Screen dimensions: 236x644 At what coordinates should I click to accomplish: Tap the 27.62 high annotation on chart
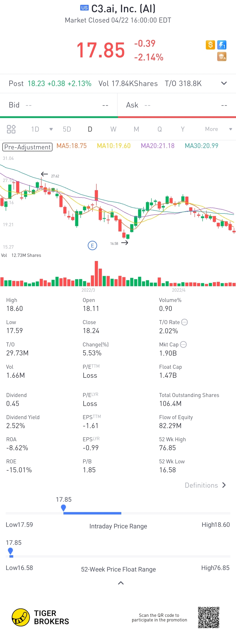[x=55, y=176]
